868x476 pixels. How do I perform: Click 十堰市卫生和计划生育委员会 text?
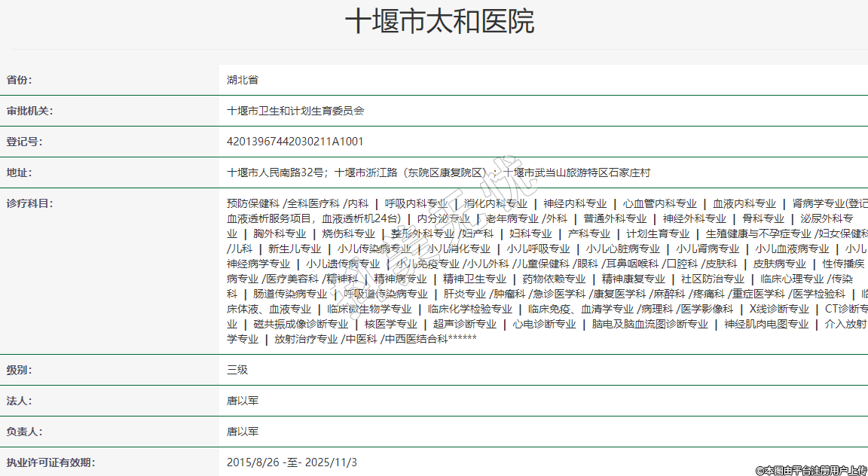click(295, 111)
